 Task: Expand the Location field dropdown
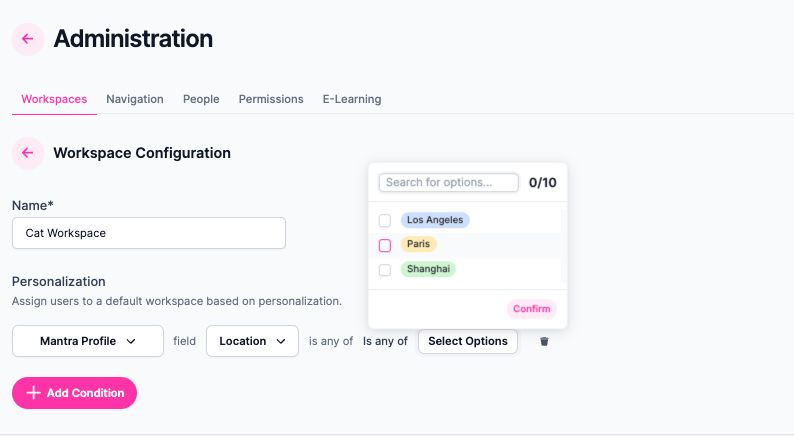click(x=252, y=341)
